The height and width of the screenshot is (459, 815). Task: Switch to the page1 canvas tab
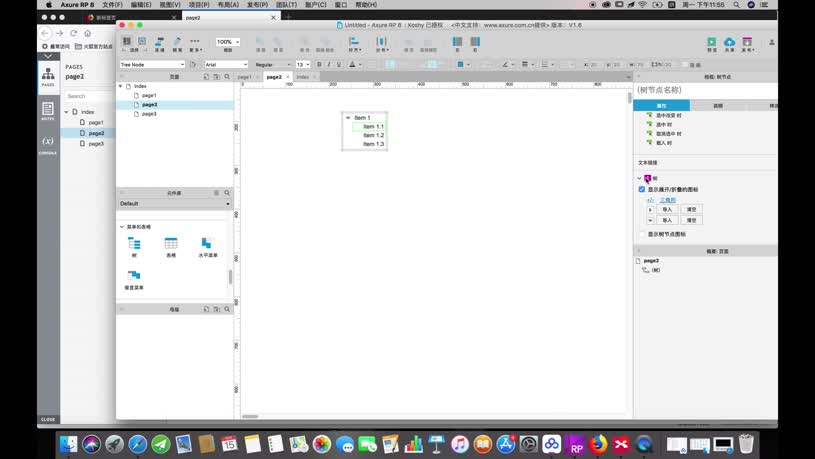pyautogui.click(x=244, y=77)
